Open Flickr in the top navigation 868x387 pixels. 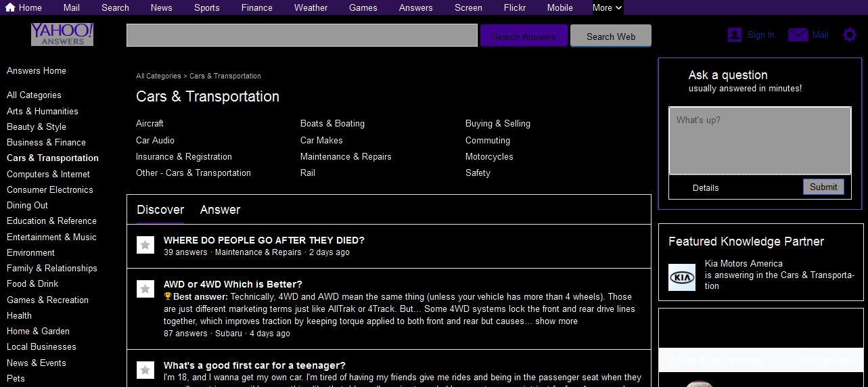515,7
